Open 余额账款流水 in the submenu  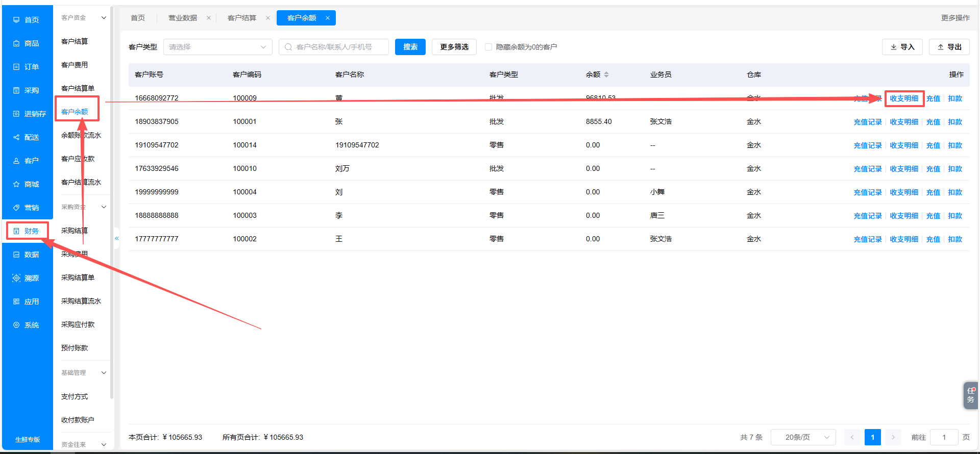81,135
